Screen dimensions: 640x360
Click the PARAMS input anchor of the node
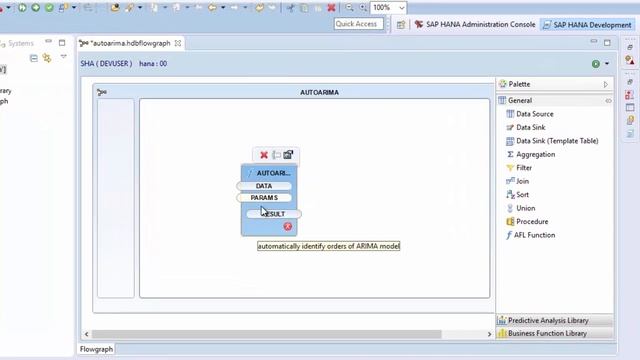click(264, 198)
